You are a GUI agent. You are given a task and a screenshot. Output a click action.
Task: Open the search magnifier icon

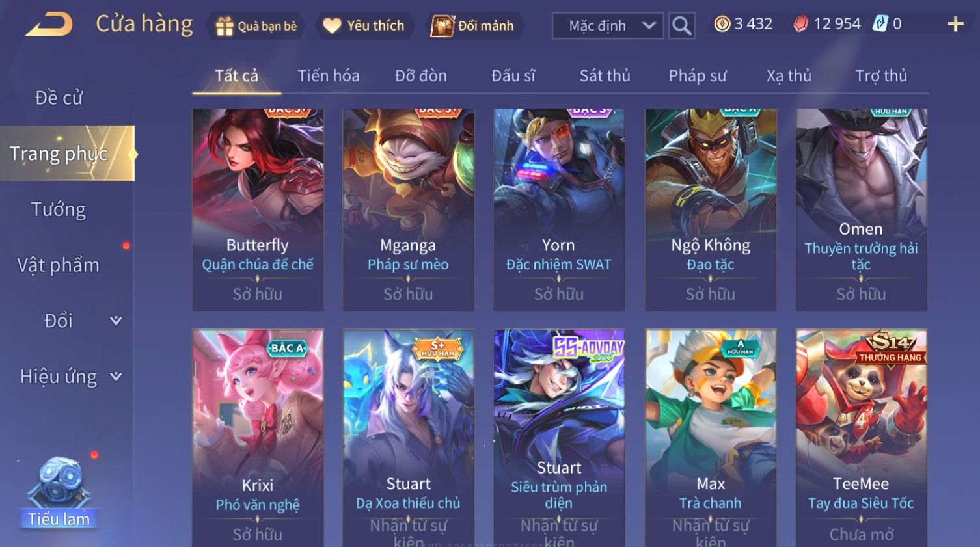click(x=681, y=26)
